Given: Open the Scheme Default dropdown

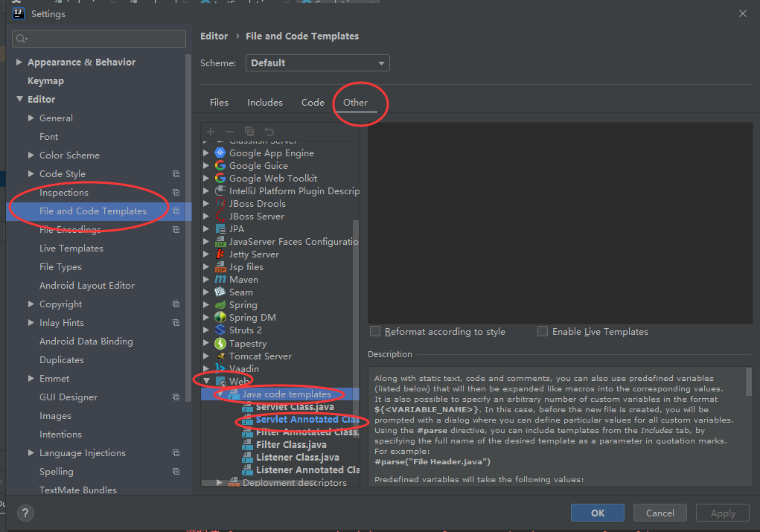Looking at the screenshot, I should (318, 63).
